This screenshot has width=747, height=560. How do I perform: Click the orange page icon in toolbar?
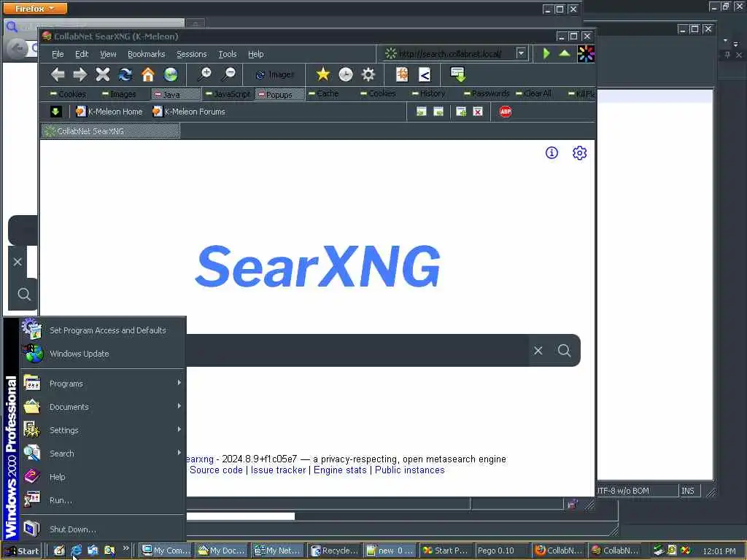[x=402, y=74]
